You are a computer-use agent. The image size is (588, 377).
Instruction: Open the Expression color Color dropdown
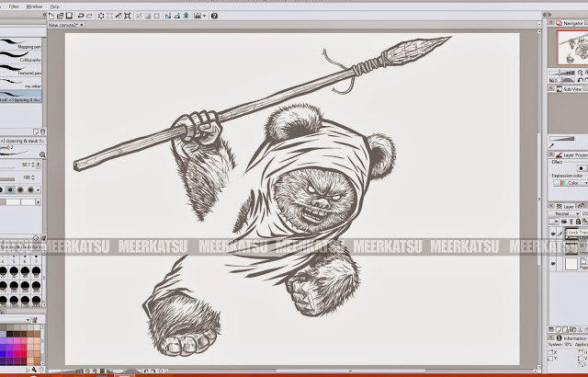571,183
